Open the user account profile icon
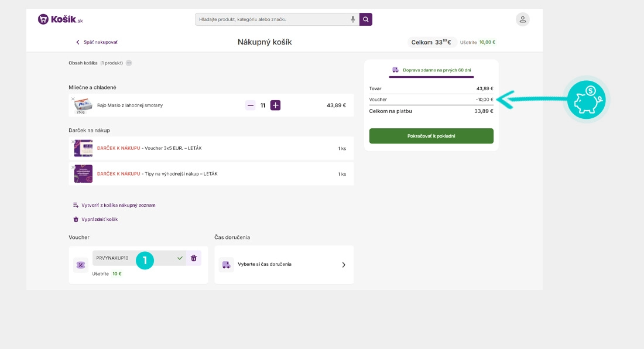The width and height of the screenshot is (644, 349). coord(522,19)
